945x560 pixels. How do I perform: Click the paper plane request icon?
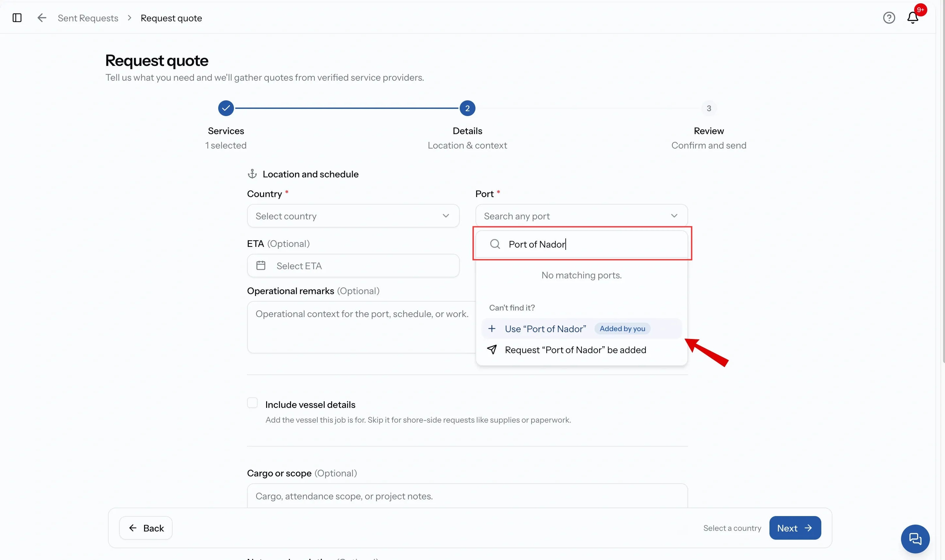(x=492, y=350)
